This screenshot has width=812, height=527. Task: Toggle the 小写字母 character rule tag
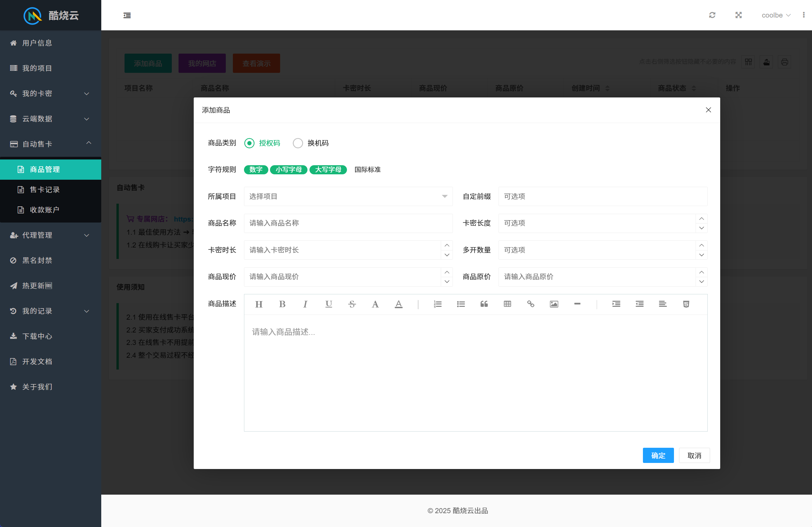(x=288, y=170)
